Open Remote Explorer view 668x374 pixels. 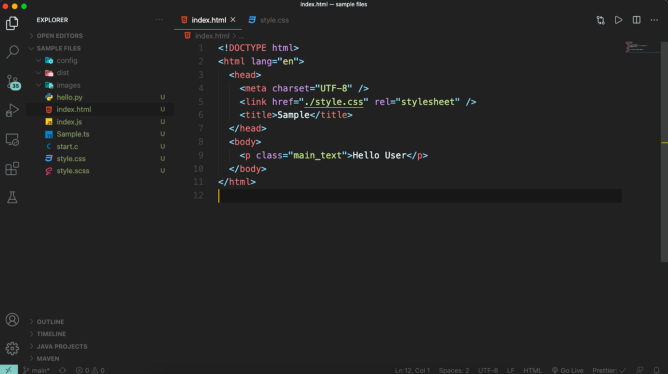click(x=12, y=140)
